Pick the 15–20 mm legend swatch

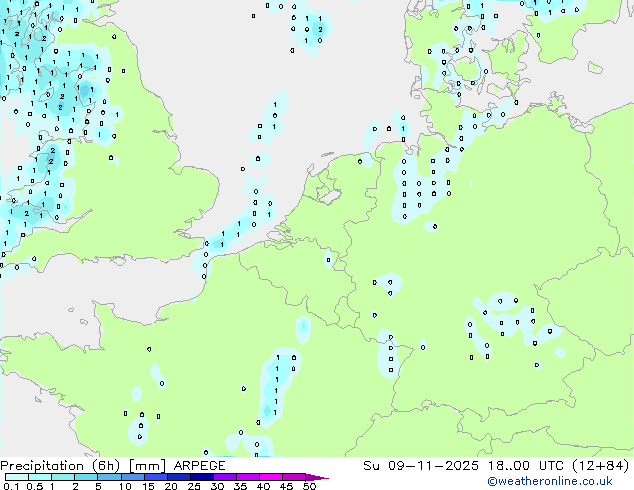coord(155,477)
